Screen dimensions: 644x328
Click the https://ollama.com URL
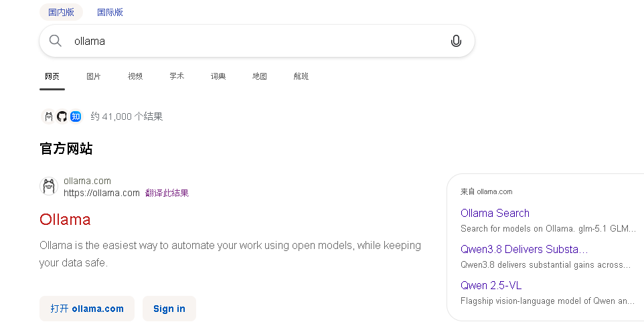coord(102,193)
